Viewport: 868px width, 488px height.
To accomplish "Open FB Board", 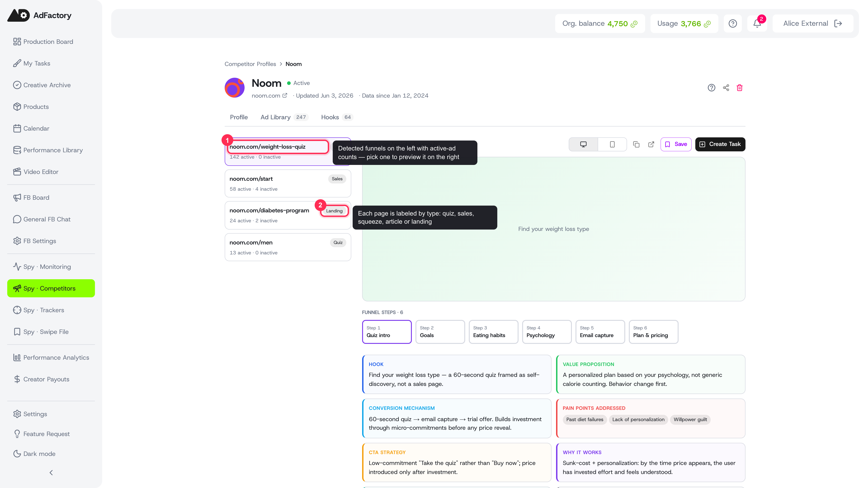I will (x=51, y=198).
